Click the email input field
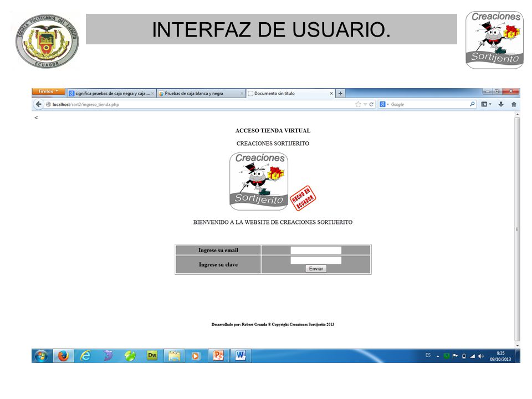532x399 pixels. (x=316, y=250)
